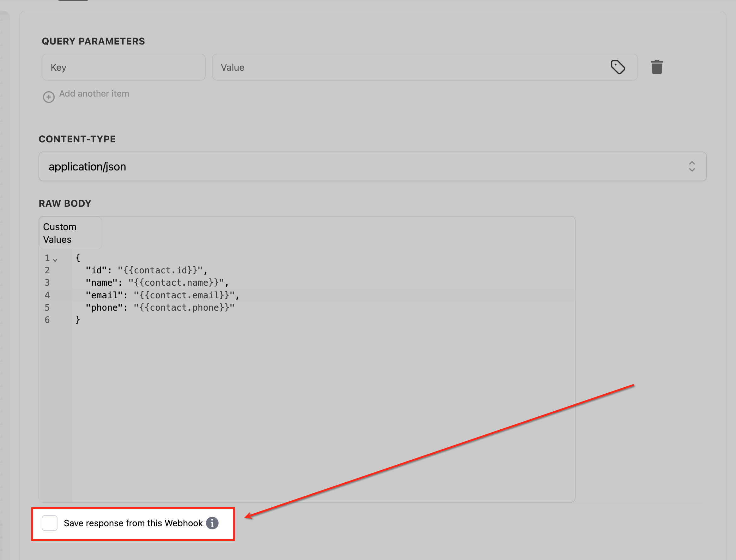Screen dimensions: 736x560
Task: Click line number 4 in the gutter
Action: click(47, 295)
